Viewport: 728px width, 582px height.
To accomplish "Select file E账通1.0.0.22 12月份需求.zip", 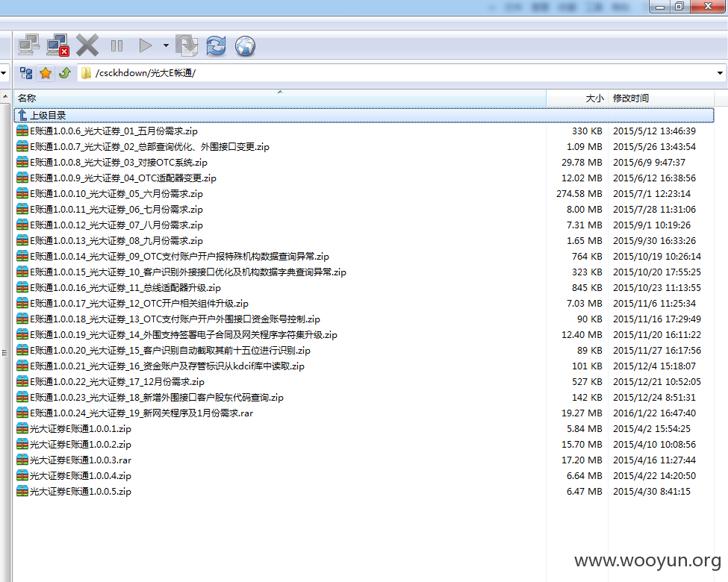I will (x=111, y=382).
